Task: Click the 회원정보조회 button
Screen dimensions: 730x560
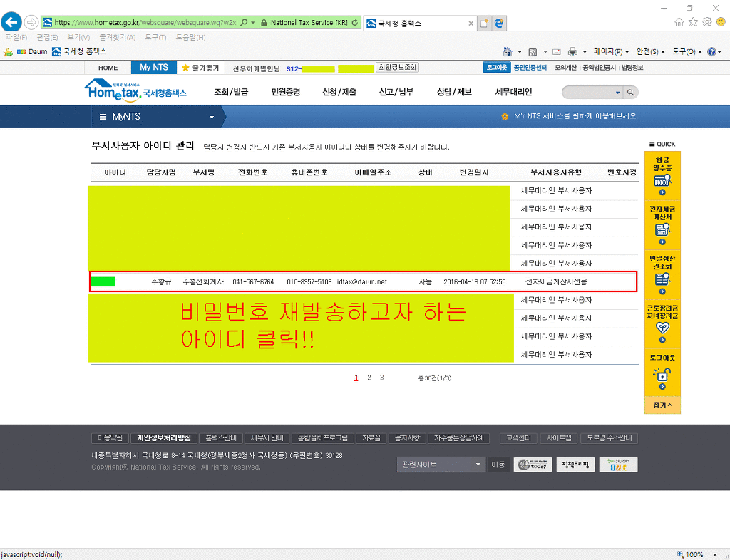Action: (x=397, y=68)
